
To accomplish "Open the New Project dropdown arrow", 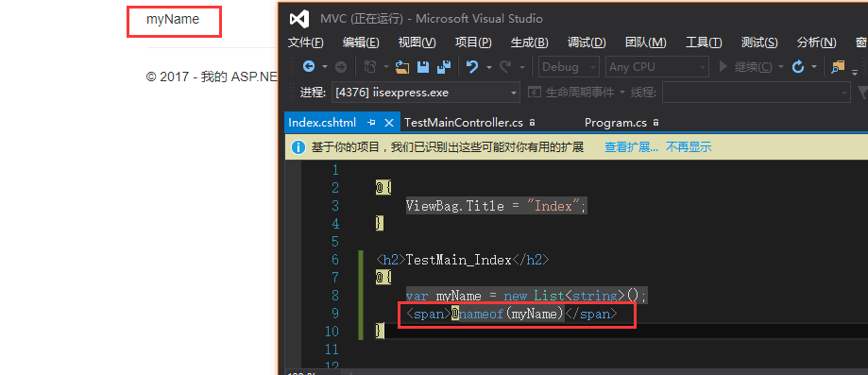I will click(385, 67).
